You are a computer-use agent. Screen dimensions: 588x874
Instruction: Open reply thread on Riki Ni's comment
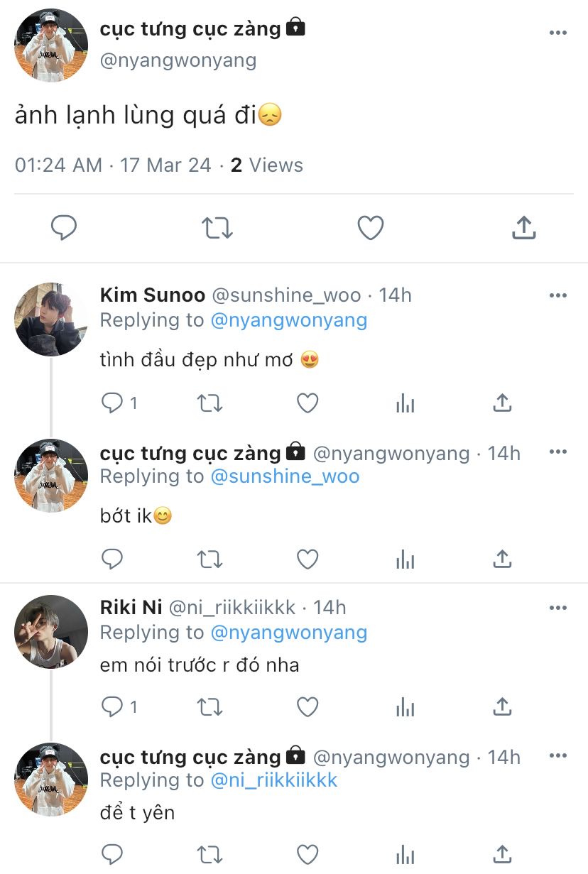pos(113,707)
